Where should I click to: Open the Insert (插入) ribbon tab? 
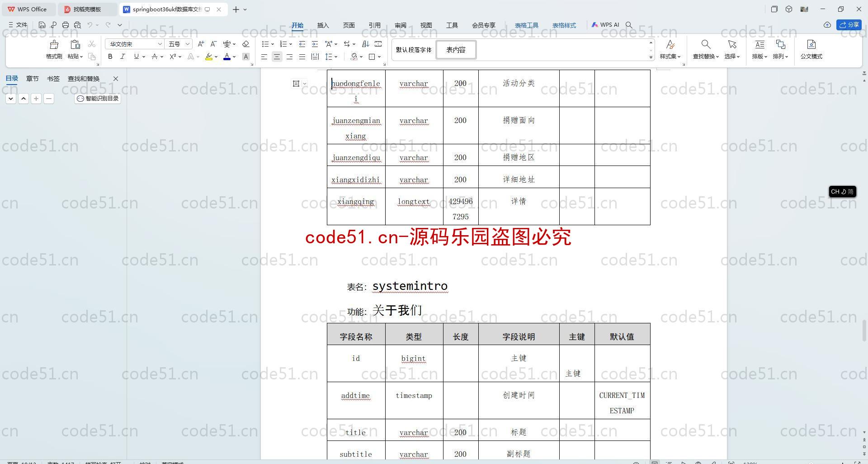point(323,25)
